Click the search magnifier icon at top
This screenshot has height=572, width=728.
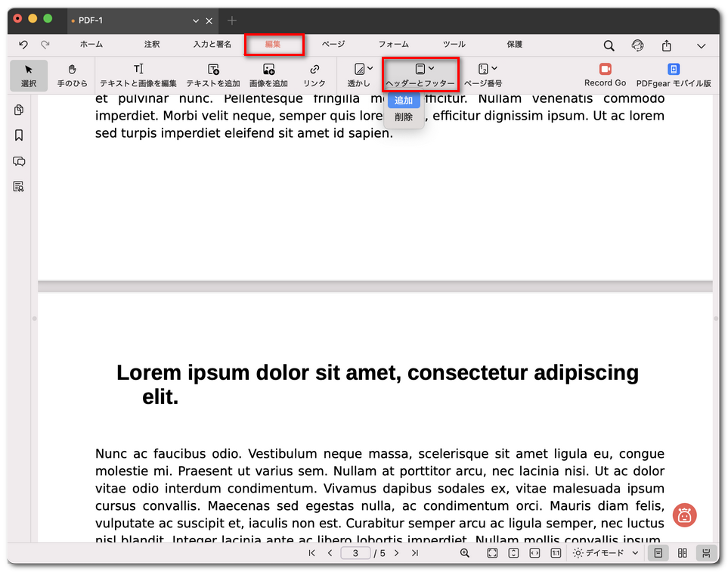coord(609,45)
